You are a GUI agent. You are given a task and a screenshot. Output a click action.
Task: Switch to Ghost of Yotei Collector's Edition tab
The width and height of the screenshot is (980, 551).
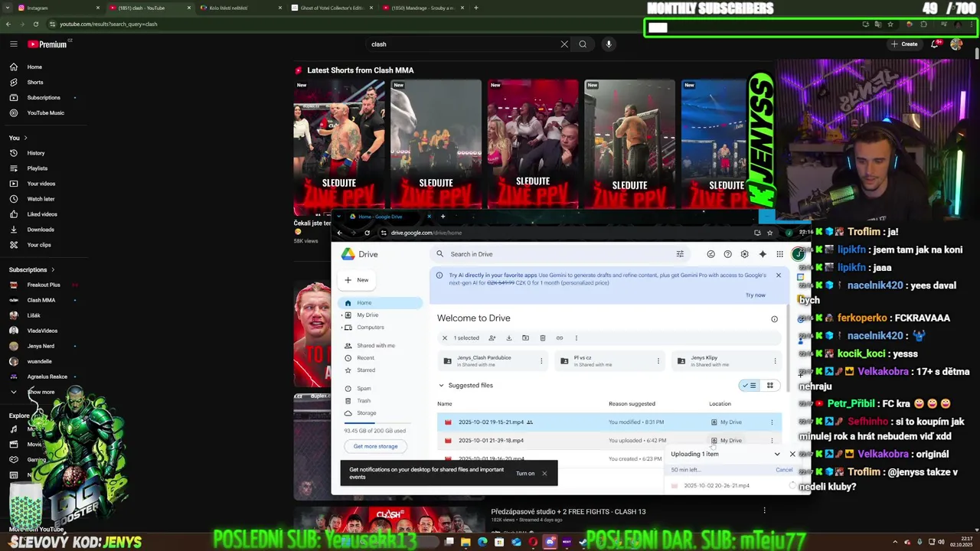click(333, 8)
